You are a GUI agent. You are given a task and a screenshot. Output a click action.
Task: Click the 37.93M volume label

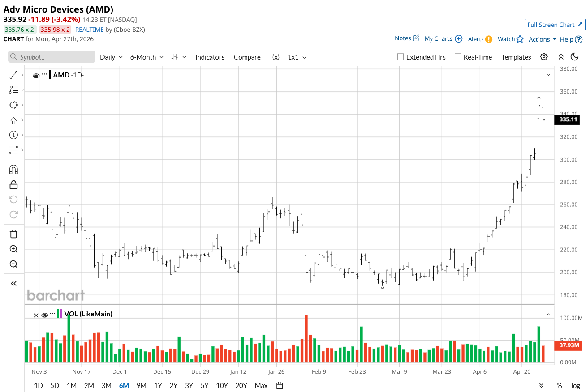pyautogui.click(x=567, y=345)
